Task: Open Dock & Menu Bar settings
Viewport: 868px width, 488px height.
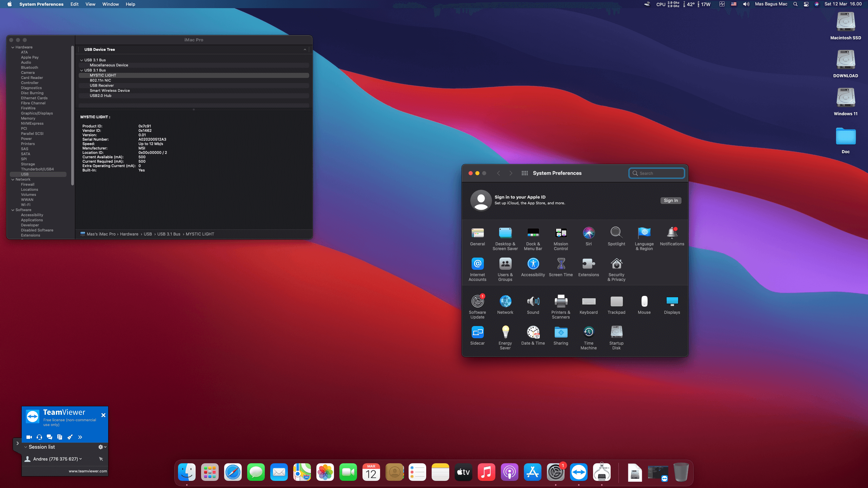Action: 533,233
